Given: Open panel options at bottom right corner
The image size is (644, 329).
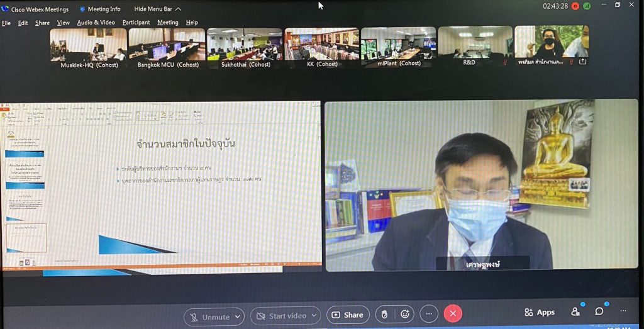Looking at the screenshot, I should click(x=623, y=311).
